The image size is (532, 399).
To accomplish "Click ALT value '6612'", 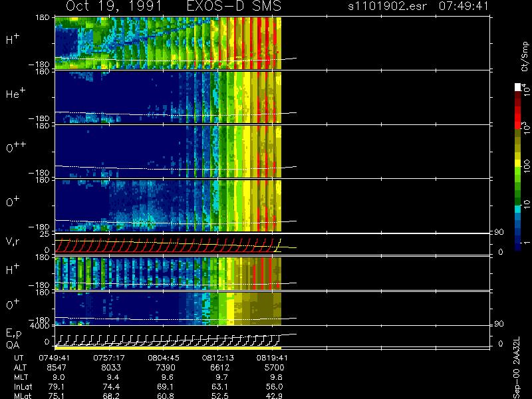I will (x=220, y=368).
